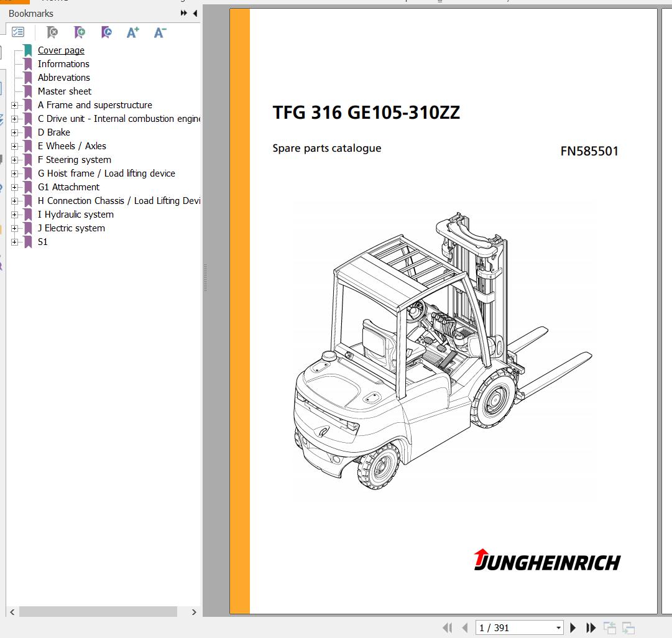Click the bookmark properties icon
672x638 pixels.
click(106, 32)
